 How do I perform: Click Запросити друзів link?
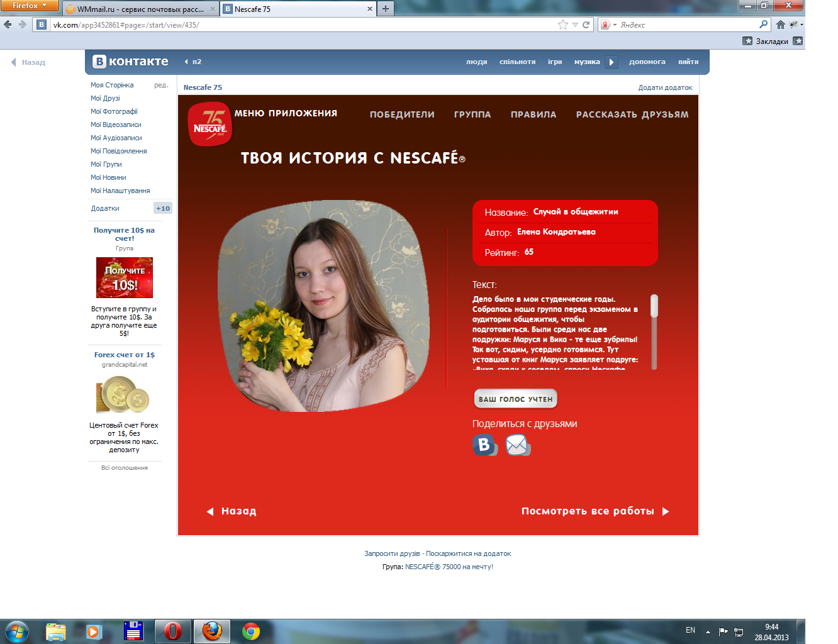(x=392, y=553)
